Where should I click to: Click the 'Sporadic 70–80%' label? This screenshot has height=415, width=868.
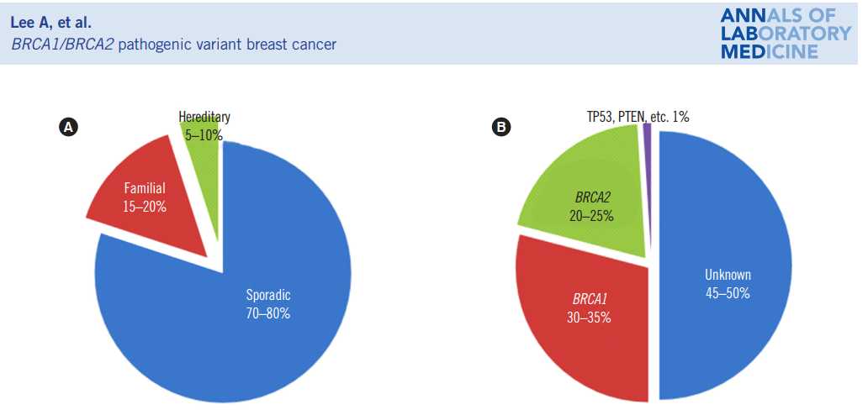pos(267,304)
